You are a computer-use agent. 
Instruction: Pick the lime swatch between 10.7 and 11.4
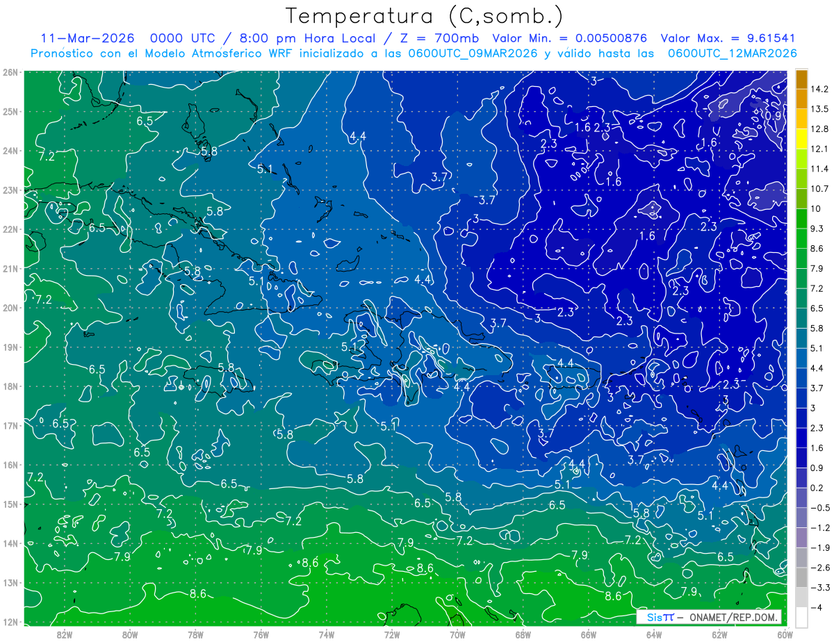click(801, 179)
